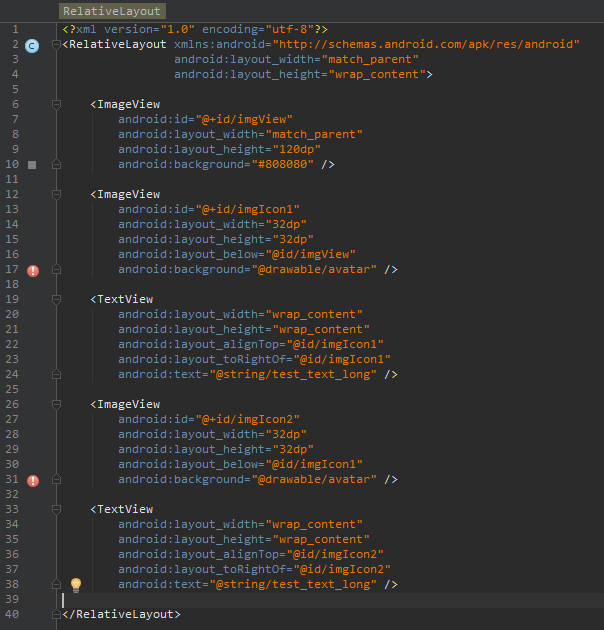The height and width of the screenshot is (630, 604).
Task: Click the xml version "1.0" value
Action: coord(178,29)
